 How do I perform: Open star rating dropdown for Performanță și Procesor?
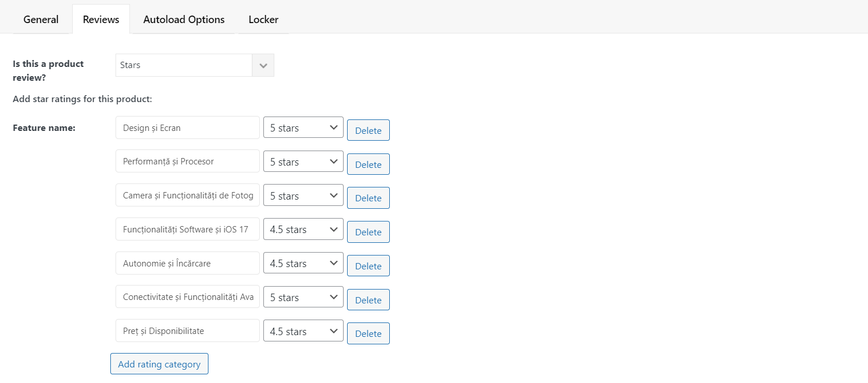click(x=303, y=162)
